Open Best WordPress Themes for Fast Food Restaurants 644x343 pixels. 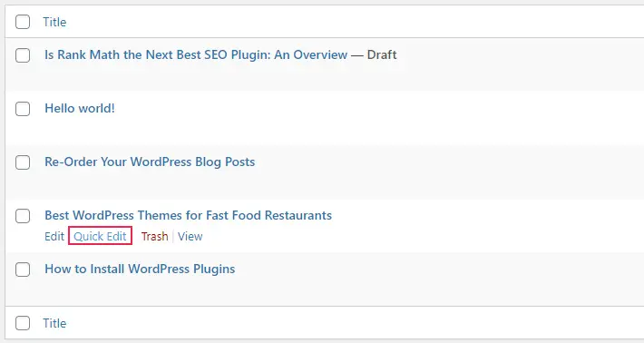[x=188, y=215]
